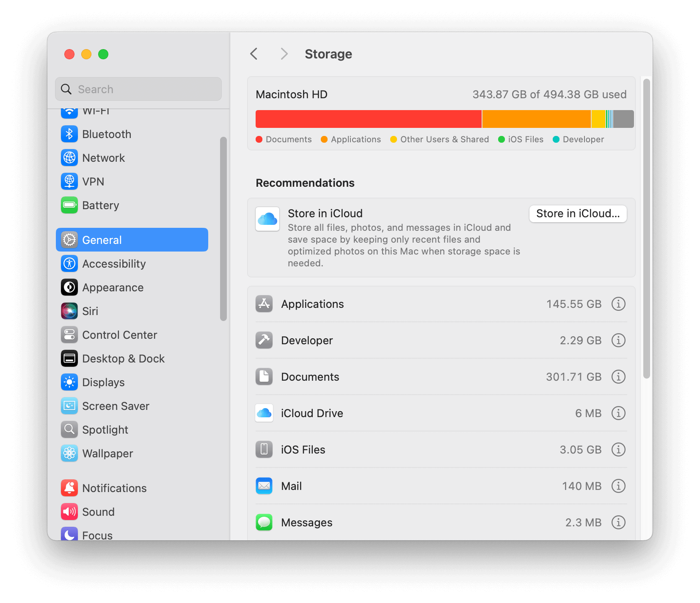Open Bluetooth settings icon in sidebar

pos(69,134)
